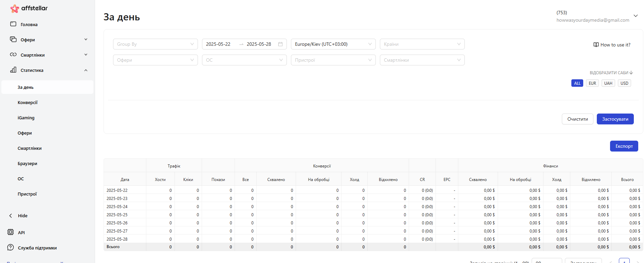The image size is (644, 263).
Task: Expand the Країни filter dropdown
Action: 422,44
